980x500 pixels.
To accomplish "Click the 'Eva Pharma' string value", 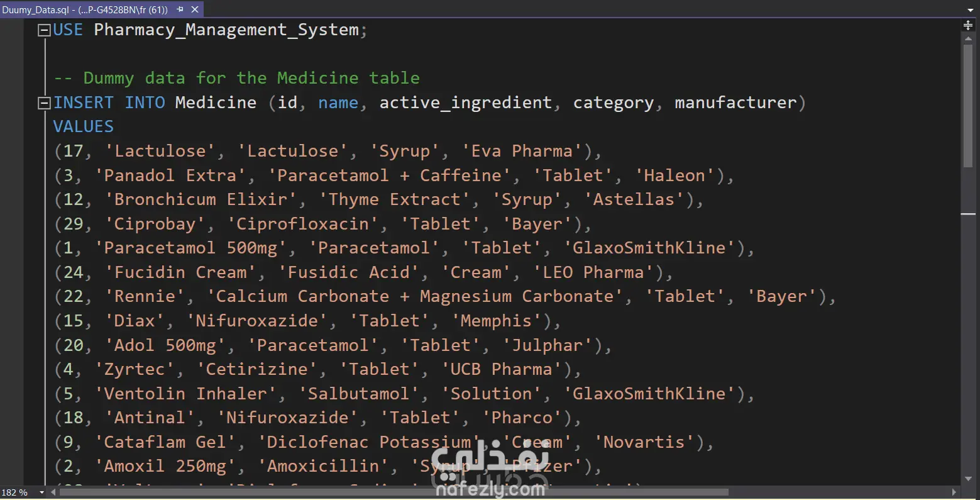I will pos(526,151).
